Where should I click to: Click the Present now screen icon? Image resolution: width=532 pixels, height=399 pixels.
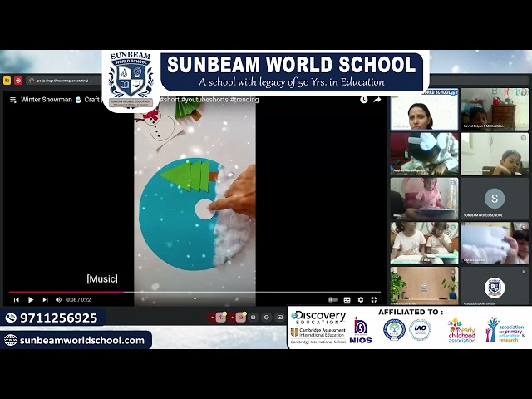coord(280,318)
